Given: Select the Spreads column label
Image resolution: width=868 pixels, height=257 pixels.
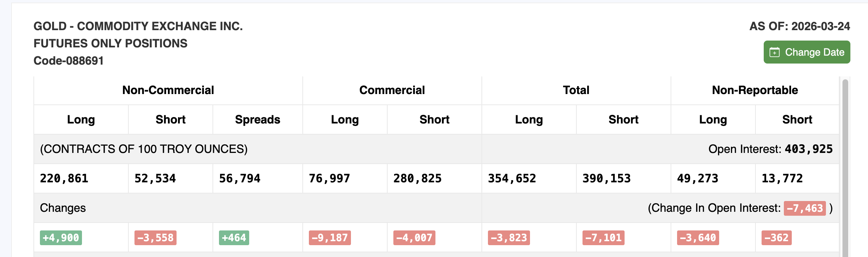Looking at the screenshot, I should (x=257, y=120).
